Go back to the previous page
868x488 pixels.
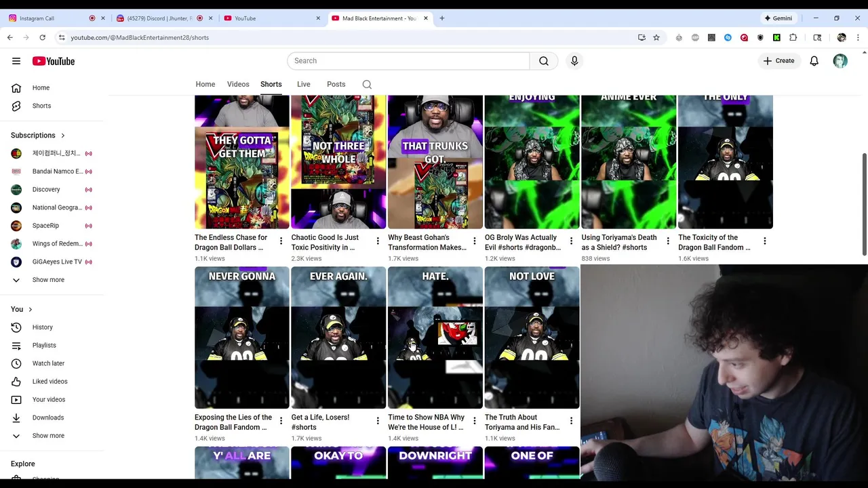[x=10, y=38]
